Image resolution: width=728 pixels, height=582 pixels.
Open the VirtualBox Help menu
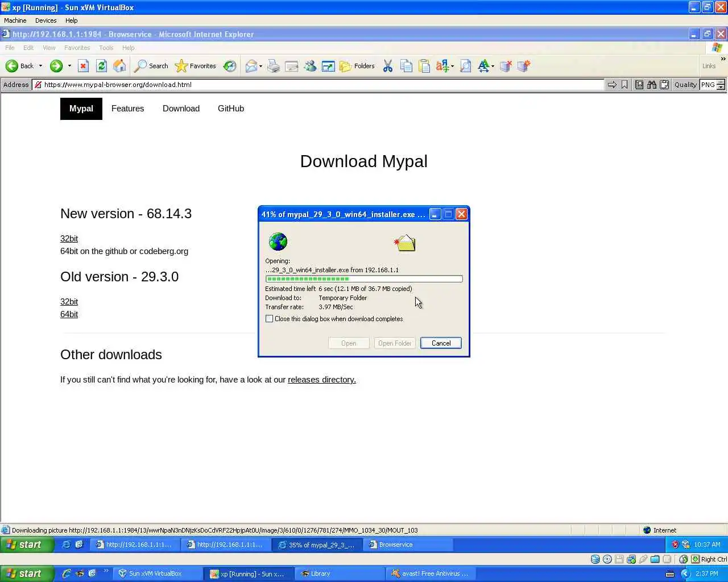click(x=71, y=20)
